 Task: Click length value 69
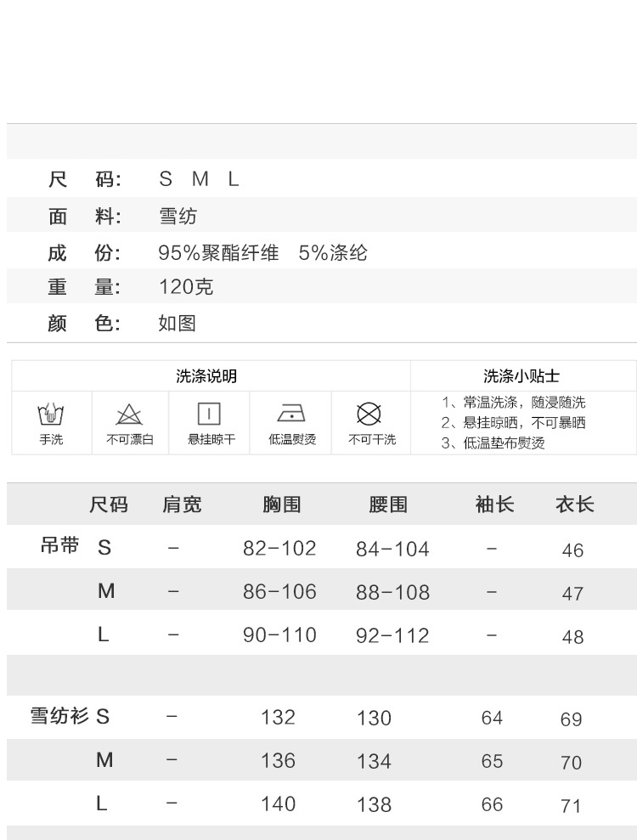click(571, 719)
